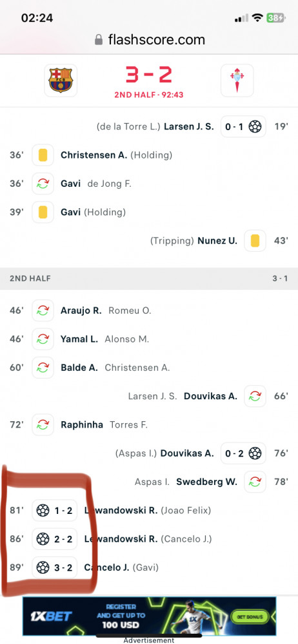Click the Yamal L. substitution icon at 46'
Image resolution: width=298 pixels, height=644 pixels.
click(43, 339)
